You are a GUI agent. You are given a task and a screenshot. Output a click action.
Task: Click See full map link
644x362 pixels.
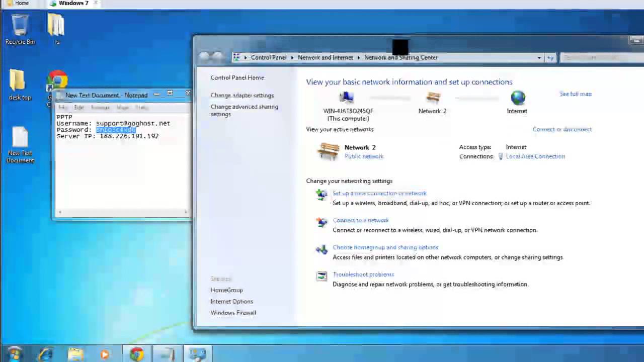[x=576, y=94]
